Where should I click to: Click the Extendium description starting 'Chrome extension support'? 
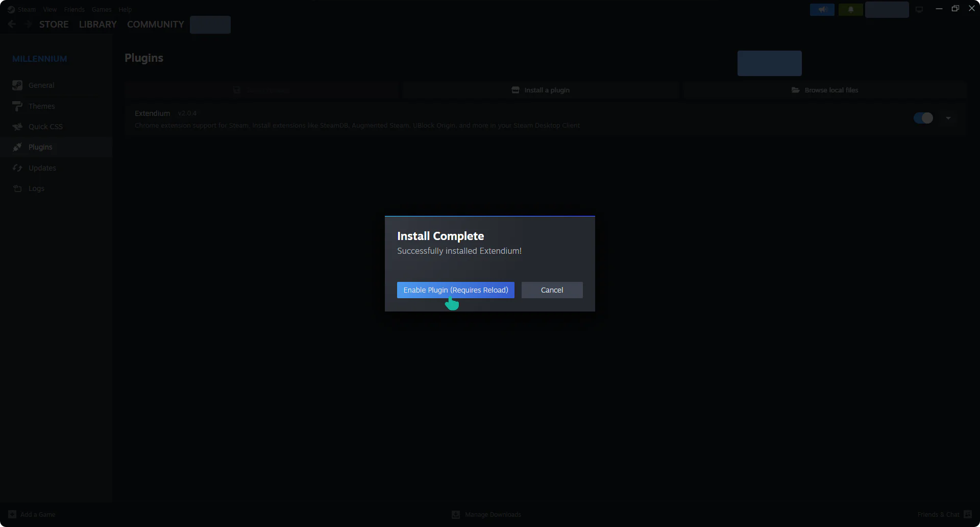point(357,126)
